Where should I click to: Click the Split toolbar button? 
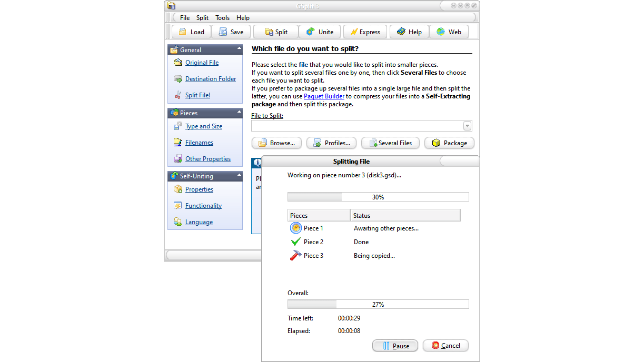[x=275, y=32]
